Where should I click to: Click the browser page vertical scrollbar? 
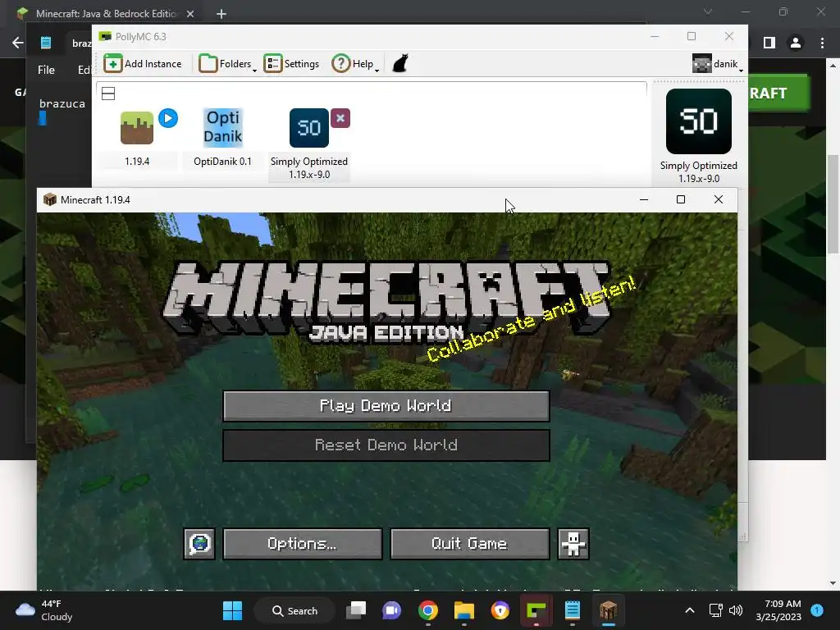(833, 203)
